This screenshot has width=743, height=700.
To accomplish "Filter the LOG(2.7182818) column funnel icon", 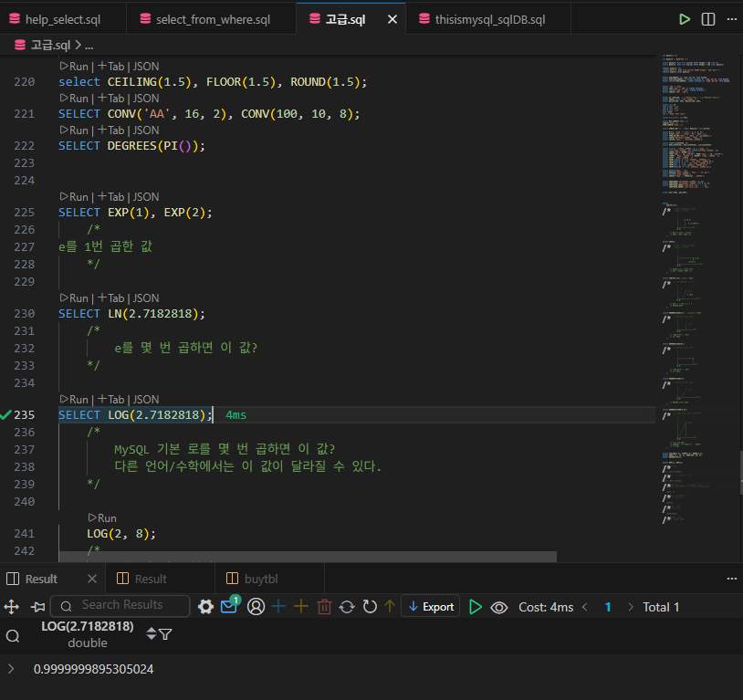I will tap(165, 633).
